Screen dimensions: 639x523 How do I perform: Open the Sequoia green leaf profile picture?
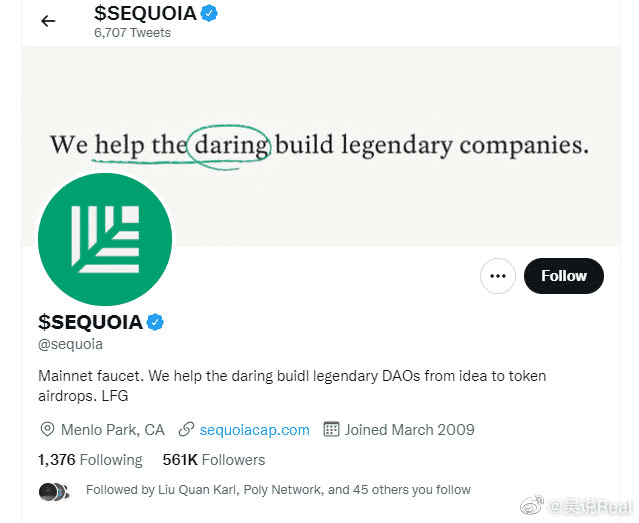105,239
